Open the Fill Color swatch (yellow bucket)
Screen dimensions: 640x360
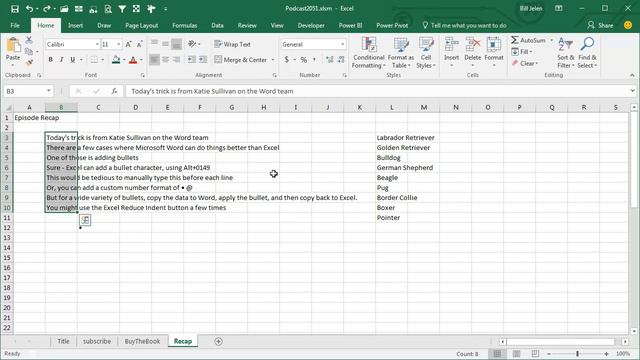(x=116, y=60)
